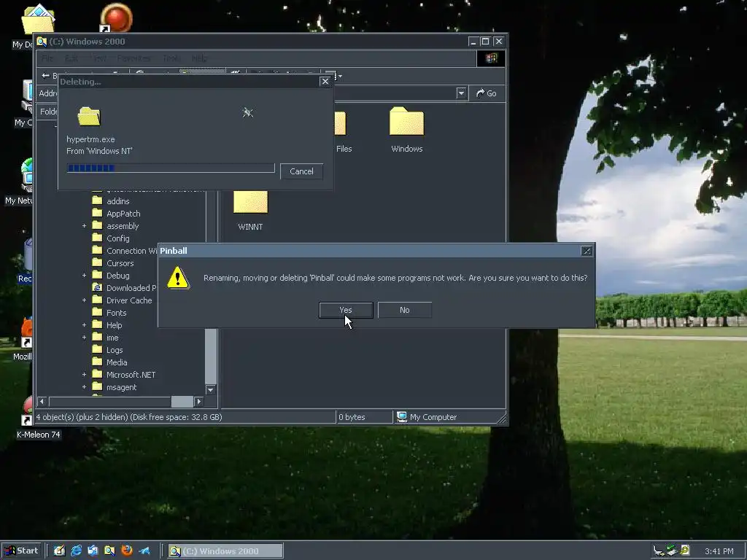
Task: Click the My Computer status bar zone icon
Action: 402,417
